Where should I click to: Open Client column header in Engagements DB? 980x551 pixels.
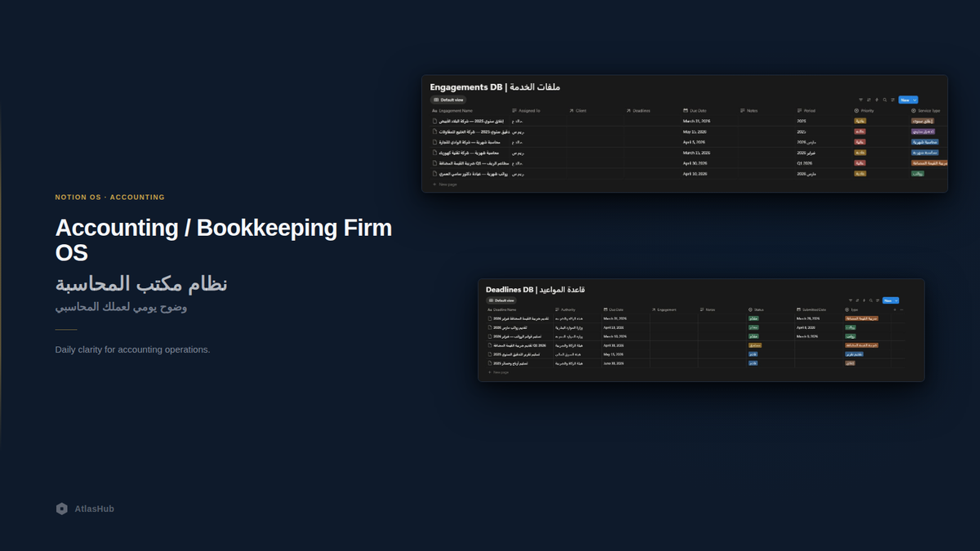pyautogui.click(x=577, y=110)
